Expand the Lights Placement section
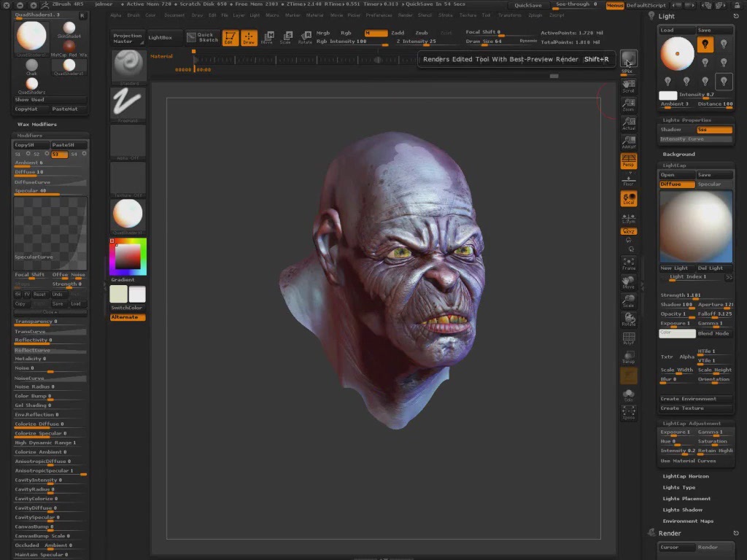 click(x=686, y=499)
